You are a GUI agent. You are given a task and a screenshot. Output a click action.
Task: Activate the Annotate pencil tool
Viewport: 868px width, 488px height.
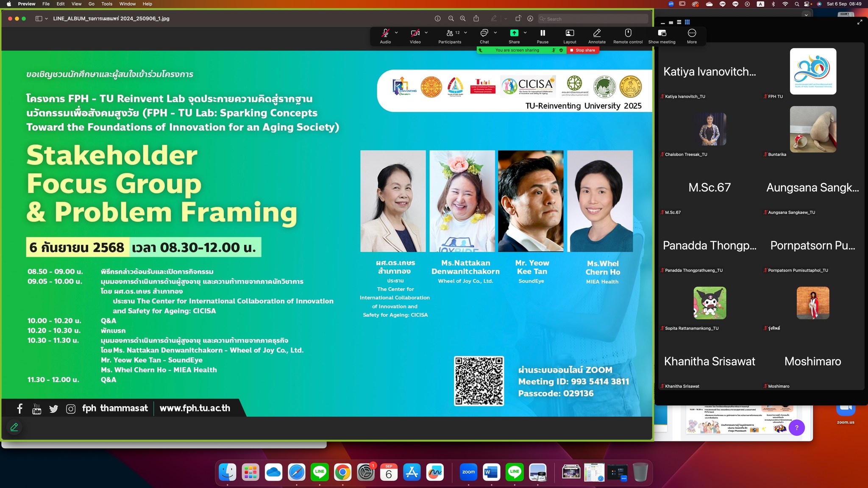597,36
